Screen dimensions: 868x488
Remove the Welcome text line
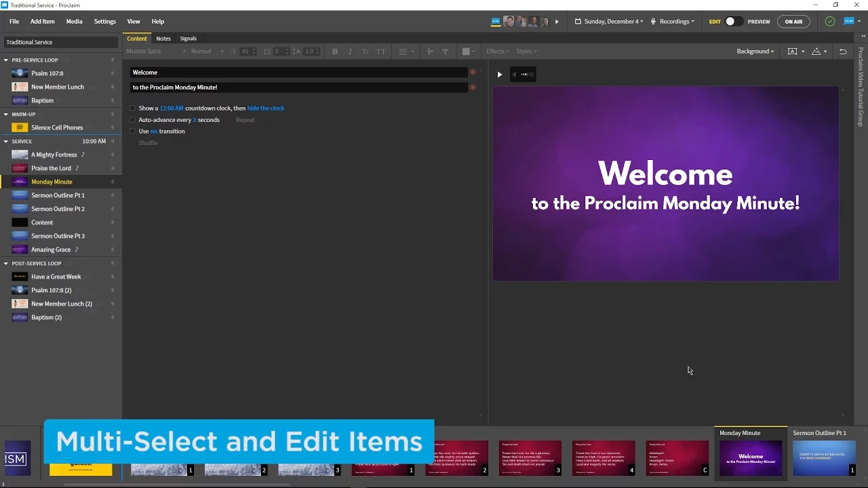(x=473, y=73)
